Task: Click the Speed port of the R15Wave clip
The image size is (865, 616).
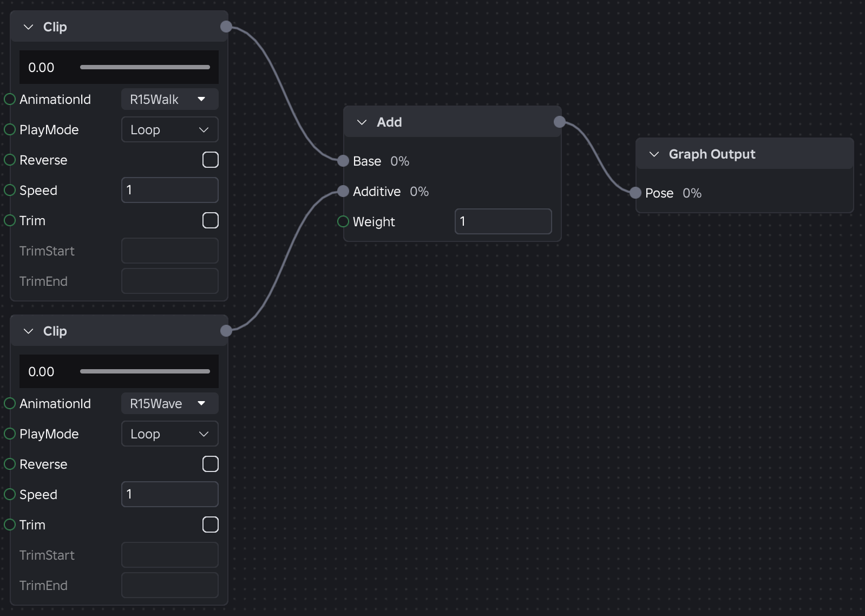Action: [10, 494]
